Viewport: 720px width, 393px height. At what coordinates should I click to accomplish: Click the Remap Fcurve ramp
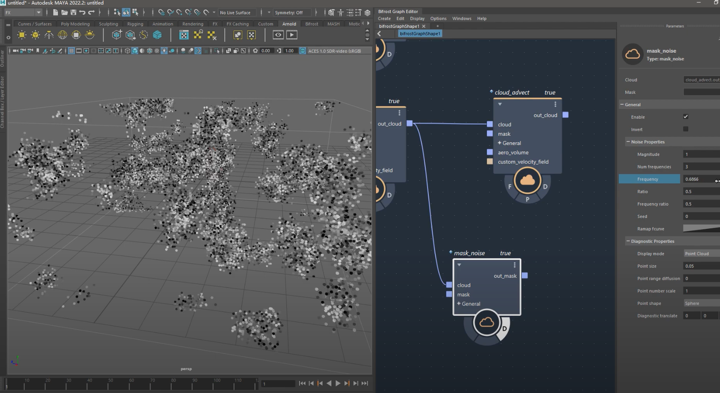point(702,228)
